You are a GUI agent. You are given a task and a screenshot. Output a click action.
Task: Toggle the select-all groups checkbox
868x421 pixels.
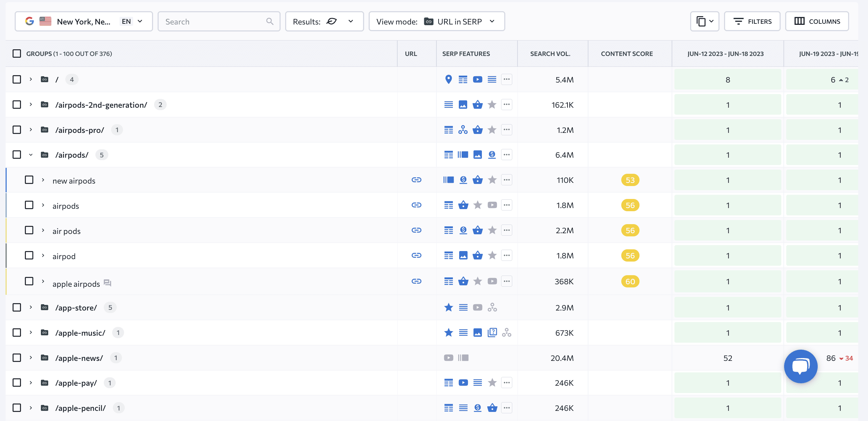(x=17, y=53)
